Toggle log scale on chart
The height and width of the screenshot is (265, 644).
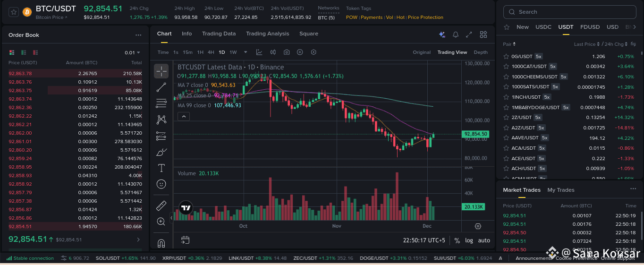coord(469,240)
